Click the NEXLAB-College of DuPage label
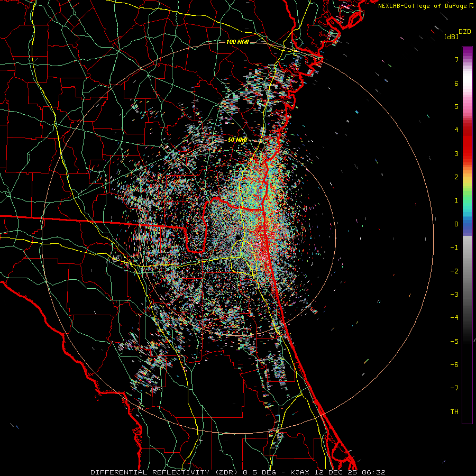The height and width of the screenshot is (476, 476). point(422,6)
